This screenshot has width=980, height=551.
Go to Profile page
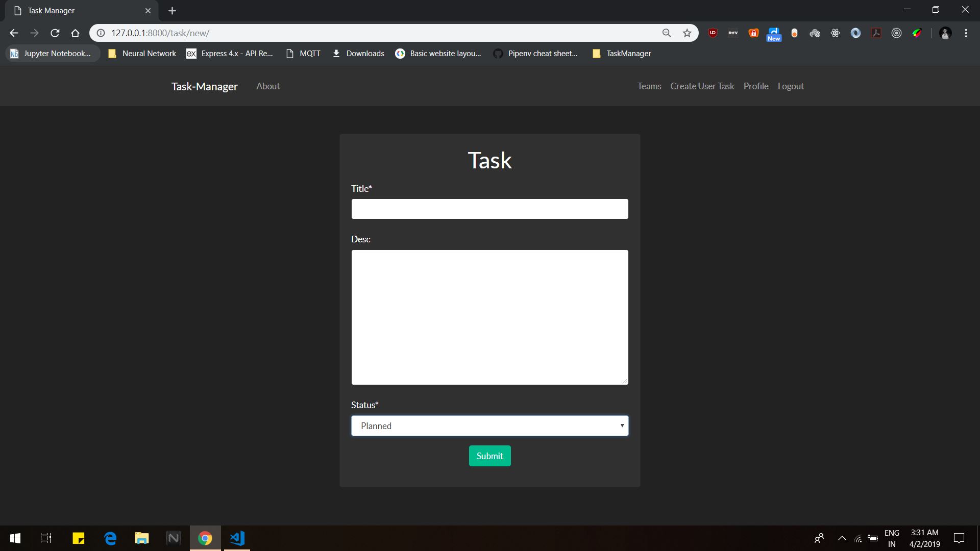coord(756,86)
